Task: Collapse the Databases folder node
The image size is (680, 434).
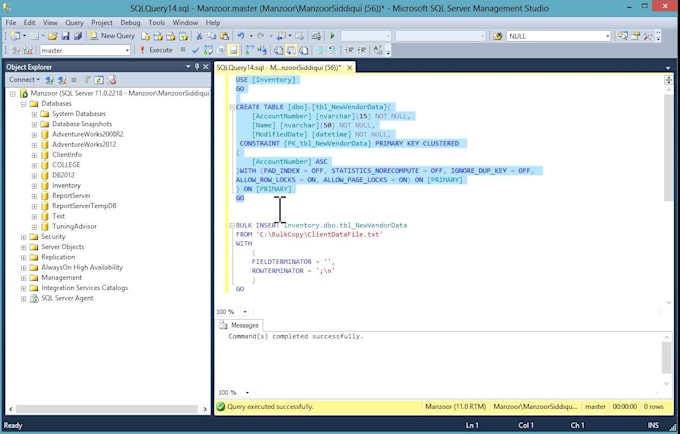Action: (x=23, y=104)
